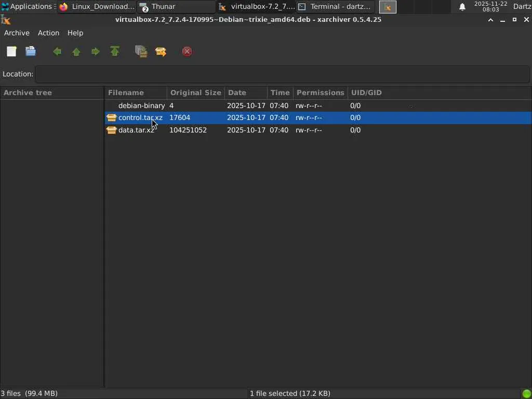Click the xarchiver title bar icon
This screenshot has height=399, width=532.
5,20
